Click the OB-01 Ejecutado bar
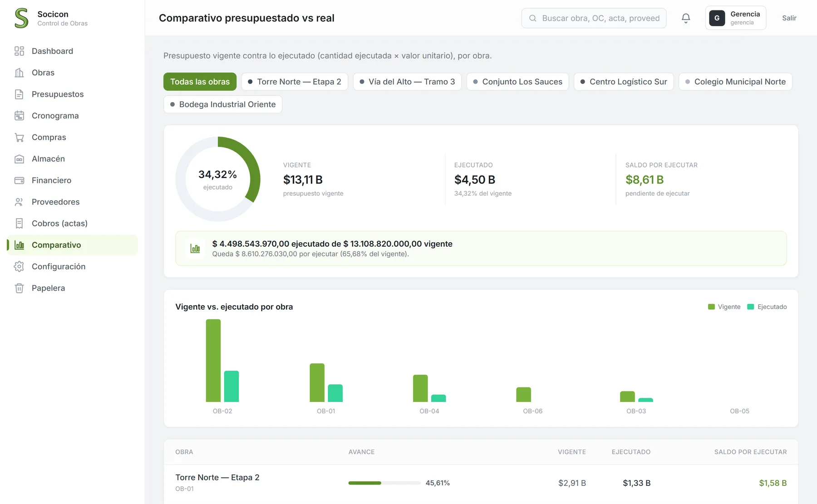The height and width of the screenshot is (504, 817). pos(335,393)
